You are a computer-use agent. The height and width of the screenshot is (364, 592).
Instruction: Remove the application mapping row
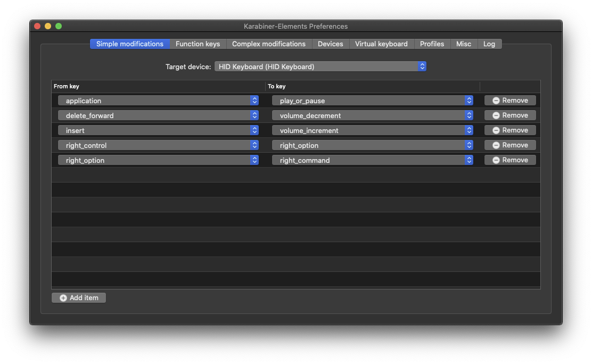coord(510,101)
